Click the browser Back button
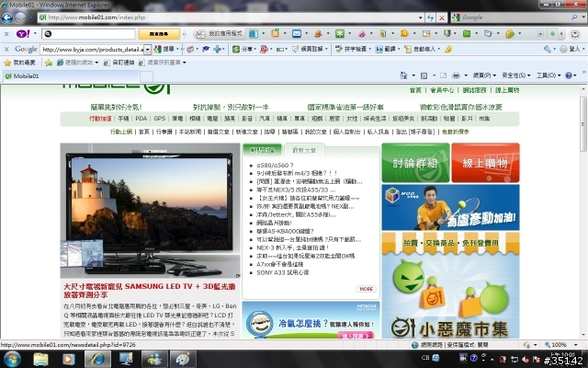 7,17
